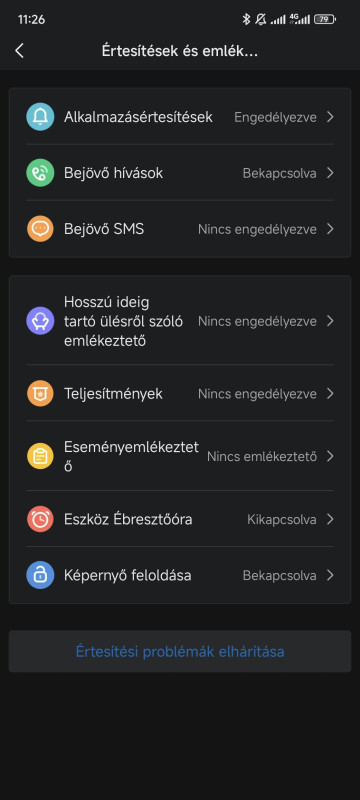360x800 pixels.
Task: Open the chevron next to Bejövő SMS
Action: point(330,229)
